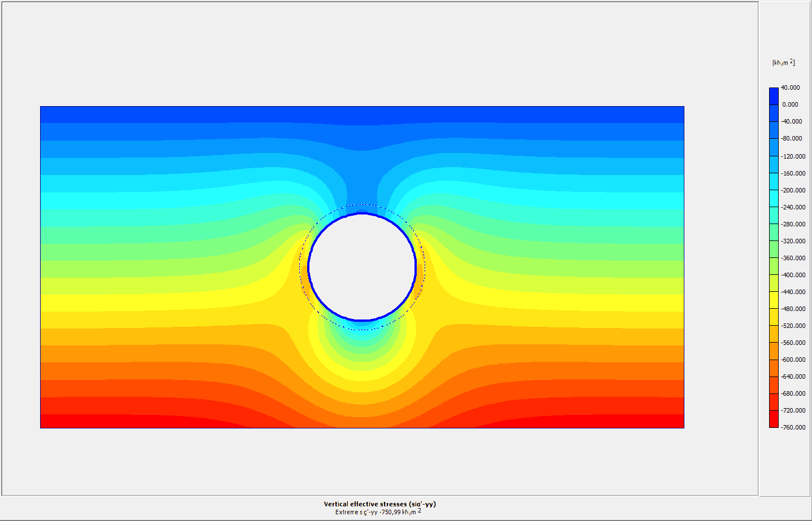The image size is (812, 521).
Task: Click the -120.000 legend value
Action: [793, 156]
